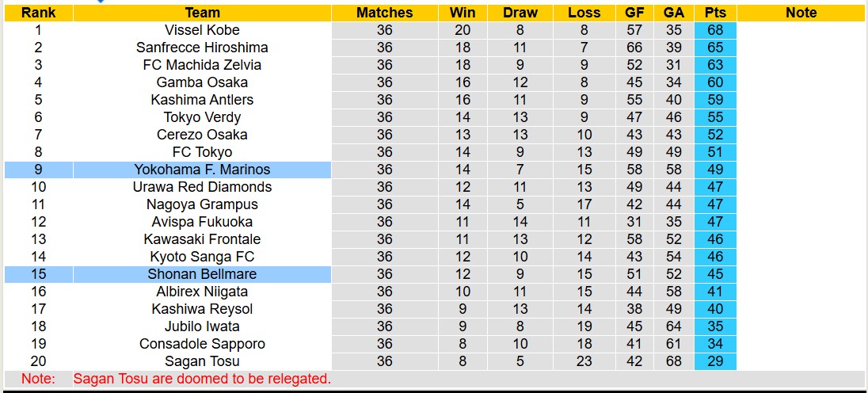Click the Rank column header
Image resolution: width=868 pixels, height=393 pixels.
(38, 13)
